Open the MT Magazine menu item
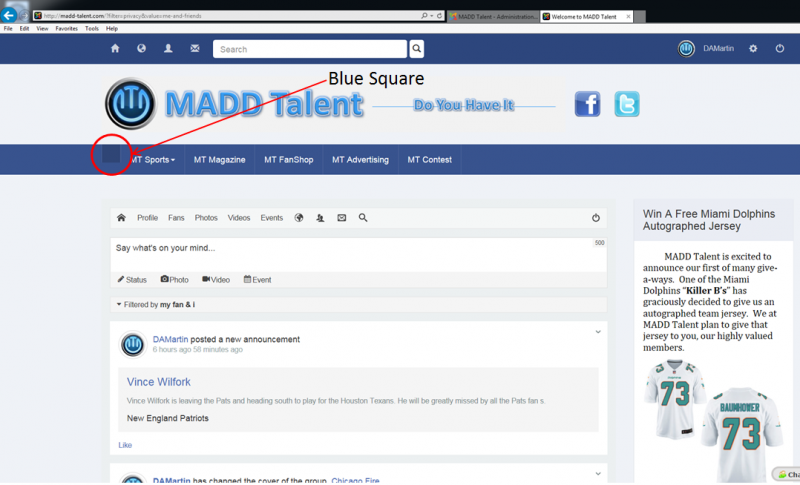The height and width of the screenshot is (485, 800). [x=219, y=160]
